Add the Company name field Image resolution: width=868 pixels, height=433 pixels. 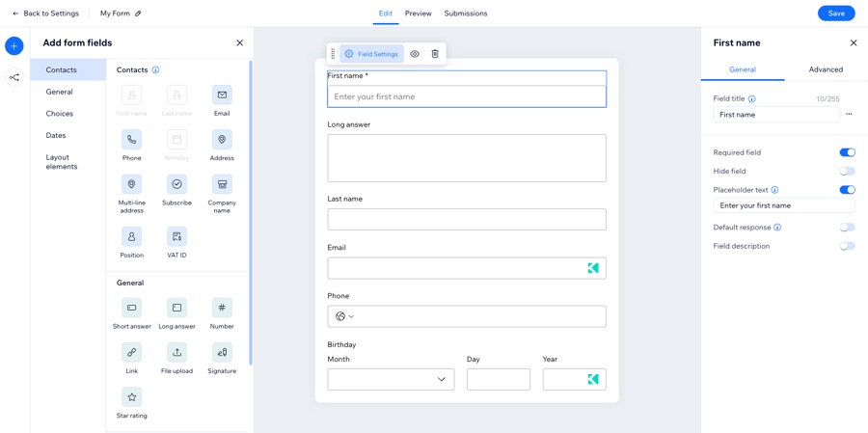coord(222,184)
